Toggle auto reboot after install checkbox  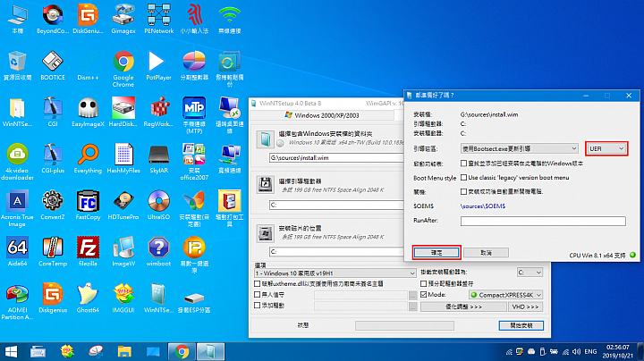463,191
